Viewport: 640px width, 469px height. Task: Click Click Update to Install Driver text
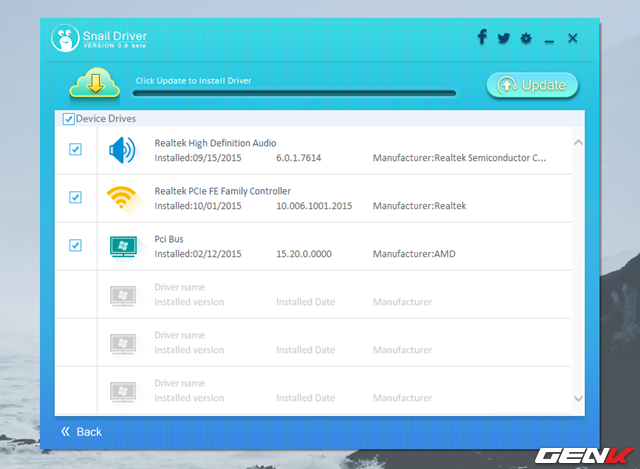pos(193,81)
